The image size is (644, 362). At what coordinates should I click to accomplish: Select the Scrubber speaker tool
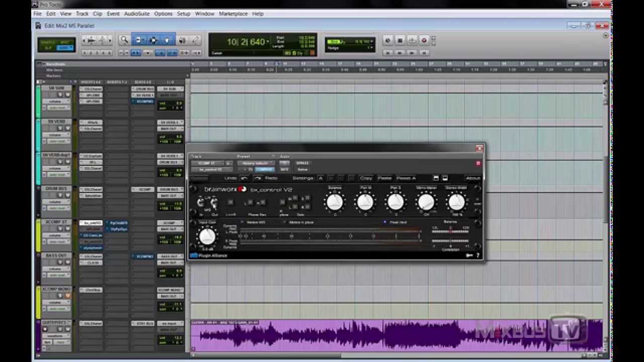pos(182,40)
